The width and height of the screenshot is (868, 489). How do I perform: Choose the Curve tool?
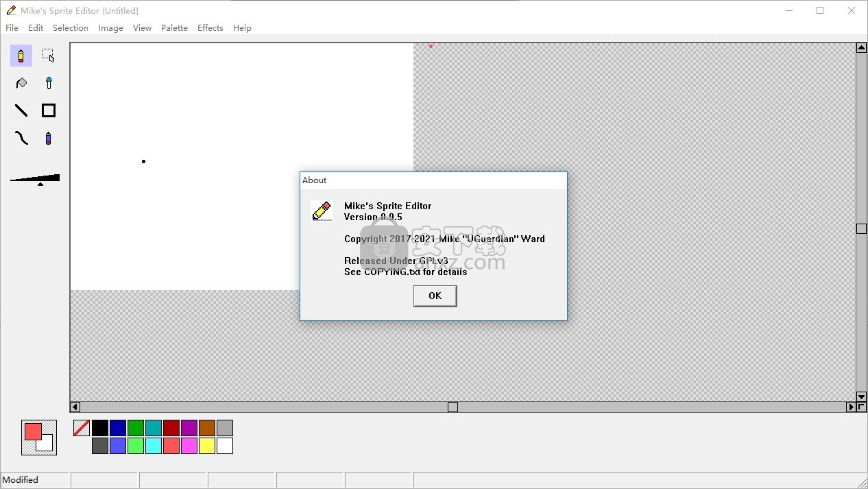click(x=21, y=138)
